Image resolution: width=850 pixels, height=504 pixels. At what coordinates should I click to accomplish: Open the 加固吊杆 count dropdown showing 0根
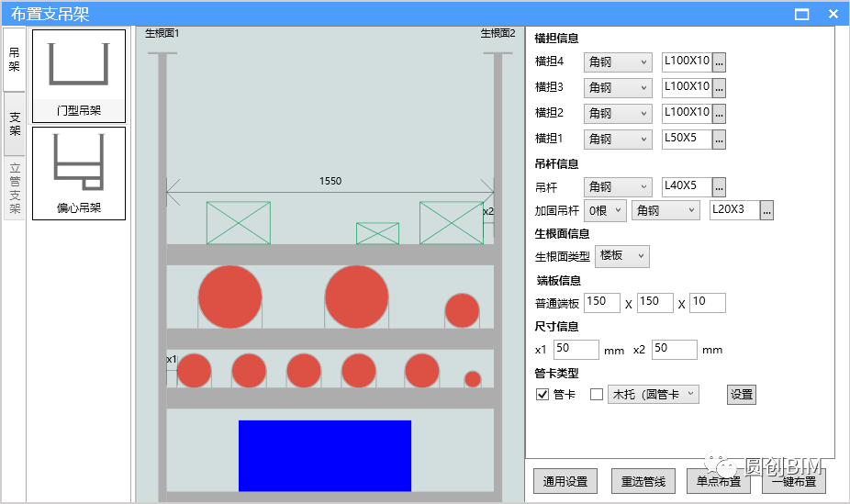pyautogui.click(x=605, y=210)
